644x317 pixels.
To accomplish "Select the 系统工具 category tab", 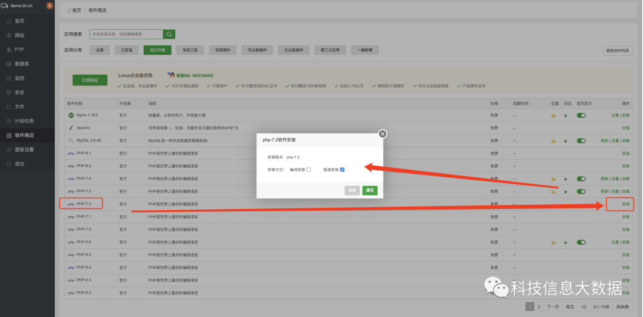I will [194, 50].
